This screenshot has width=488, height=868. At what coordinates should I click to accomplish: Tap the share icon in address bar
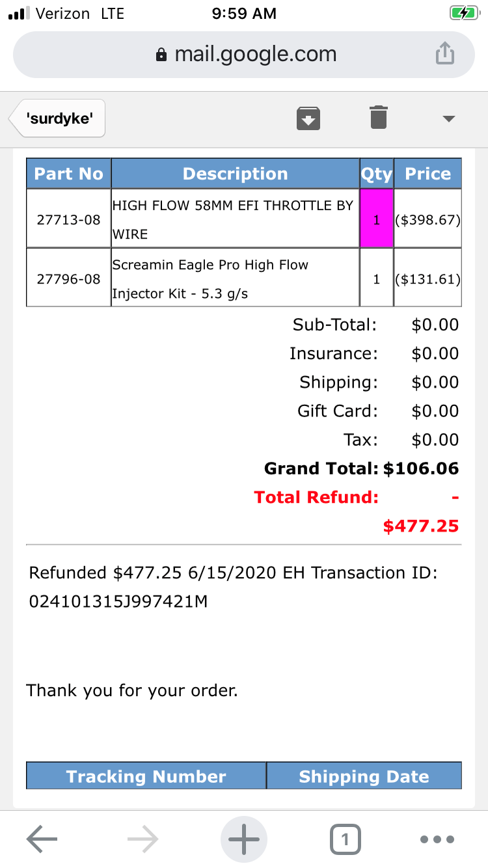(x=444, y=54)
